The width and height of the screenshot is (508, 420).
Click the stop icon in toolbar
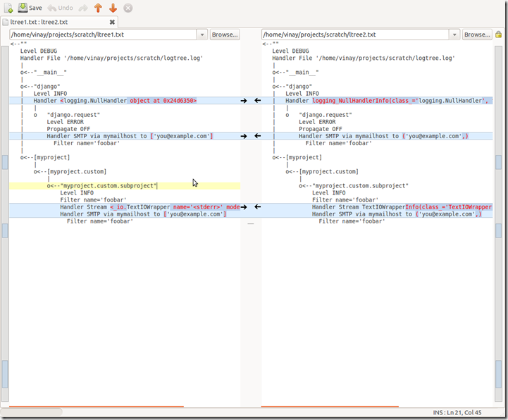point(128,8)
